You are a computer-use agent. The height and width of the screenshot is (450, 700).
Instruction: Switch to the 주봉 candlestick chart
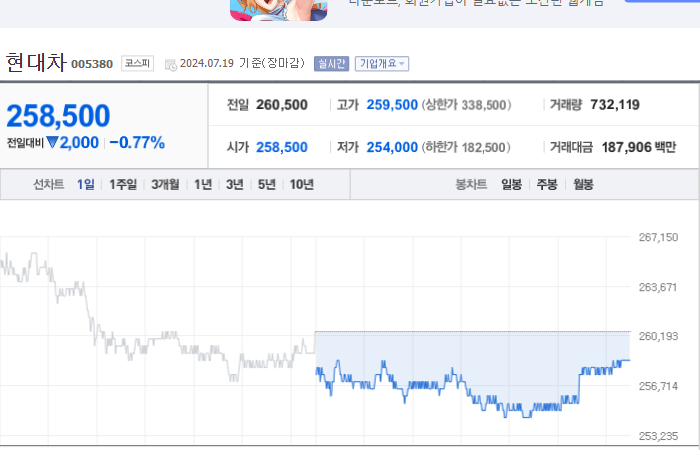click(x=547, y=184)
